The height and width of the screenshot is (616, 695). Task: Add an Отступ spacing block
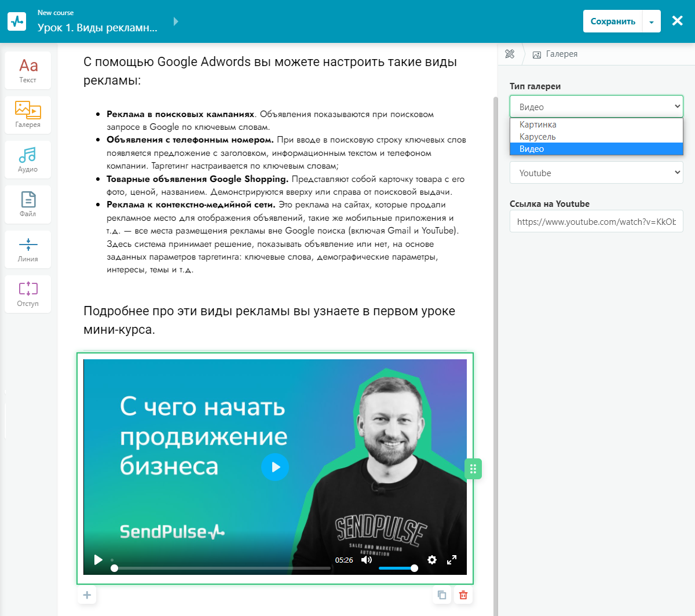pyautogui.click(x=28, y=294)
